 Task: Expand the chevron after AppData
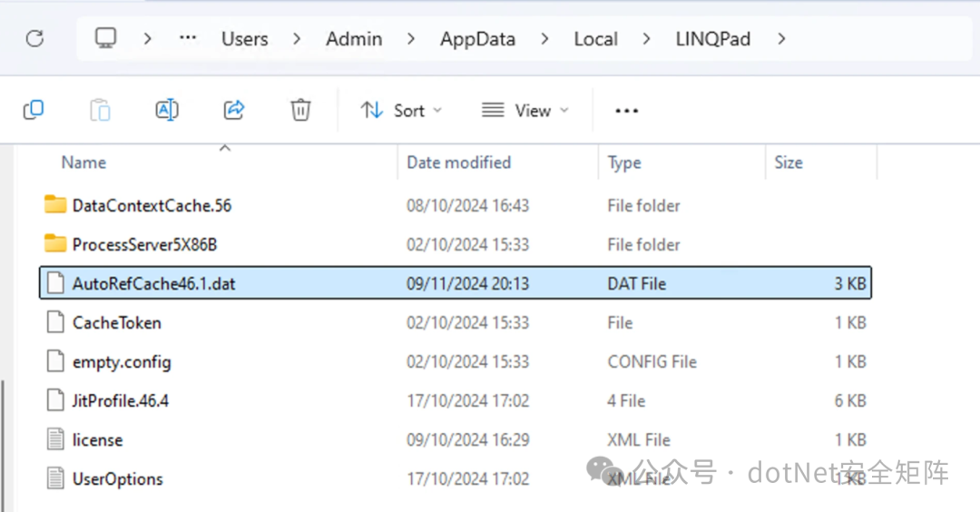(x=545, y=39)
